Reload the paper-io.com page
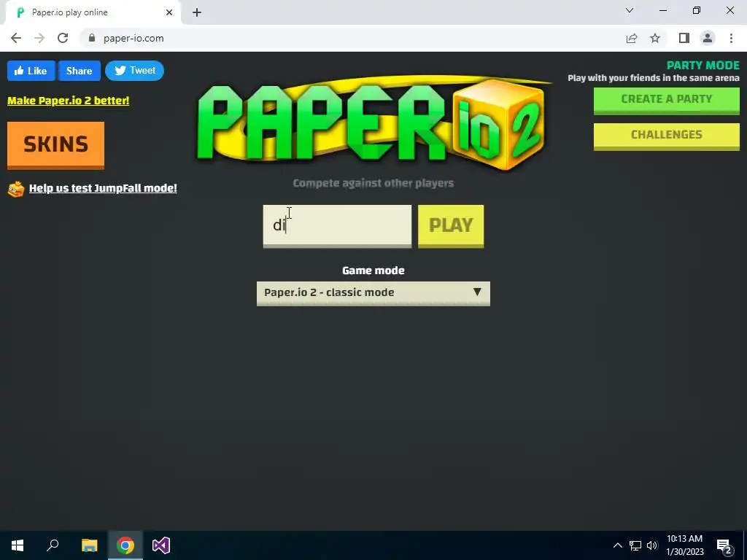The width and height of the screenshot is (747, 560). (x=63, y=38)
